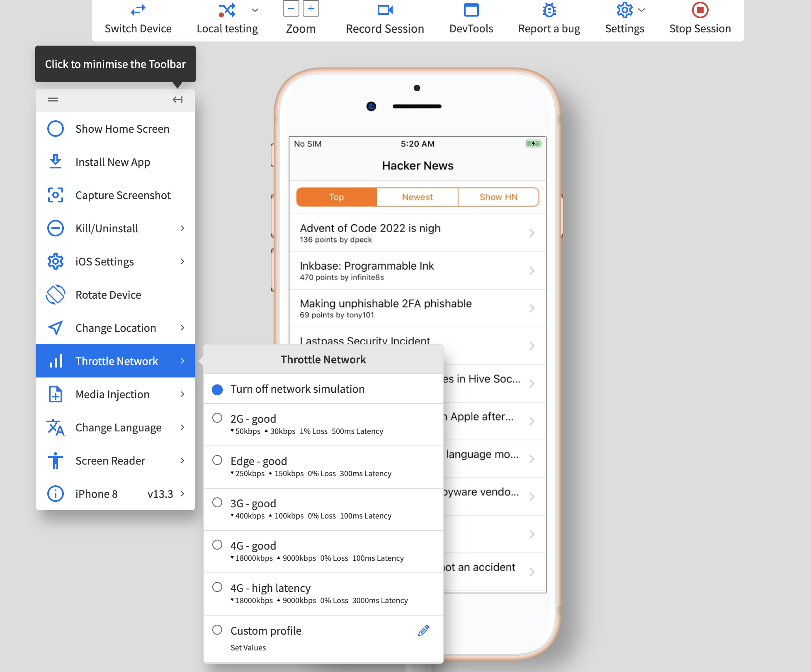Image resolution: width=811 pixels, height=672 pixels.
Task: Open DevTools
Action: point(471,10)
